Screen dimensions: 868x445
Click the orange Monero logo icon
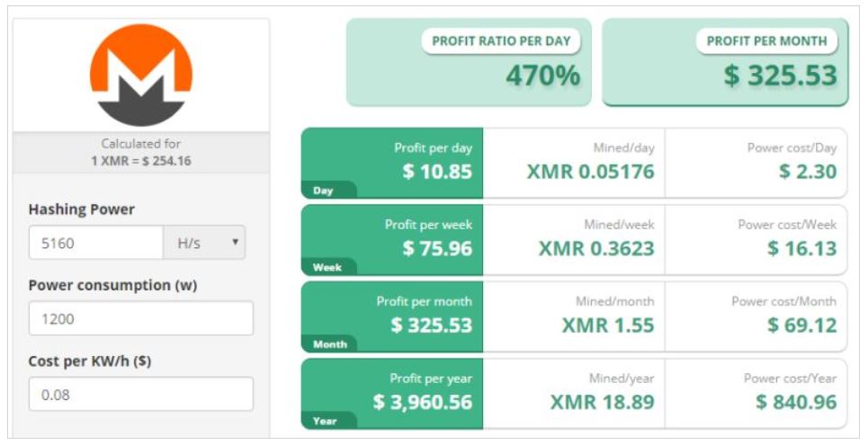point(141,75)
